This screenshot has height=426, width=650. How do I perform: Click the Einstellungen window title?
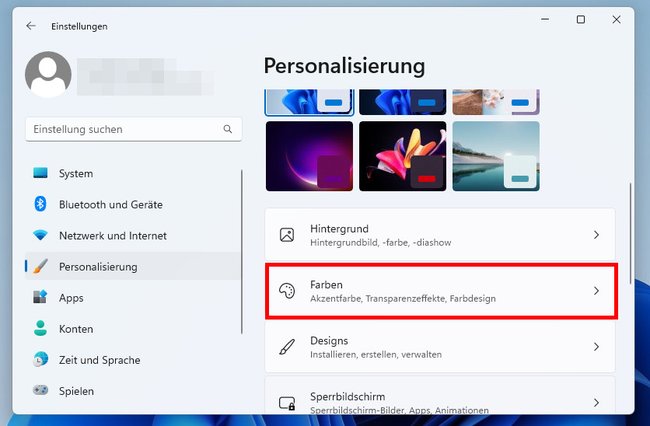(x=79, y=27)
